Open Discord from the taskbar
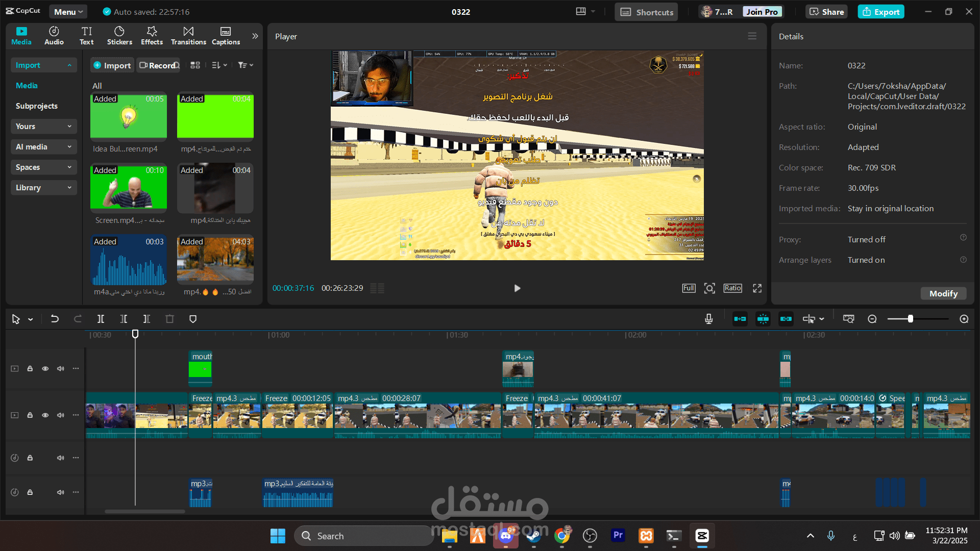Viewport: 980px width, 551px height. click(x=506, y=536)
